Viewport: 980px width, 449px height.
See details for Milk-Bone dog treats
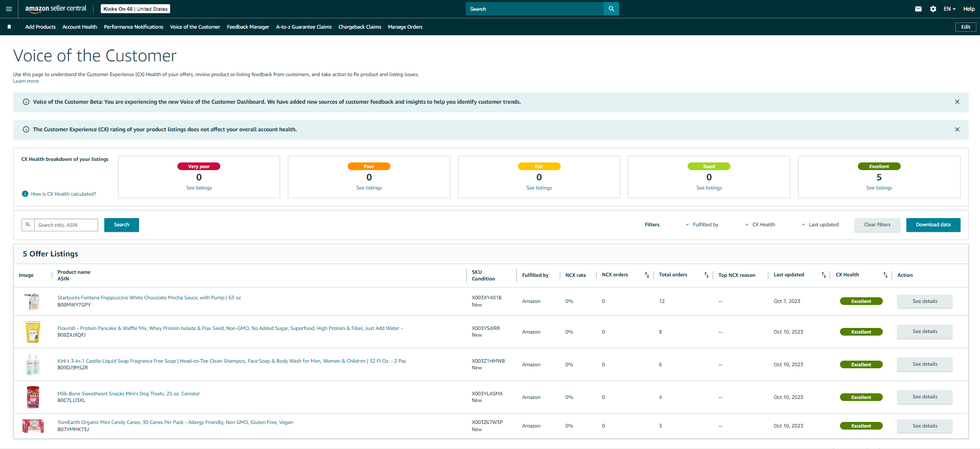tap(925, 397)
